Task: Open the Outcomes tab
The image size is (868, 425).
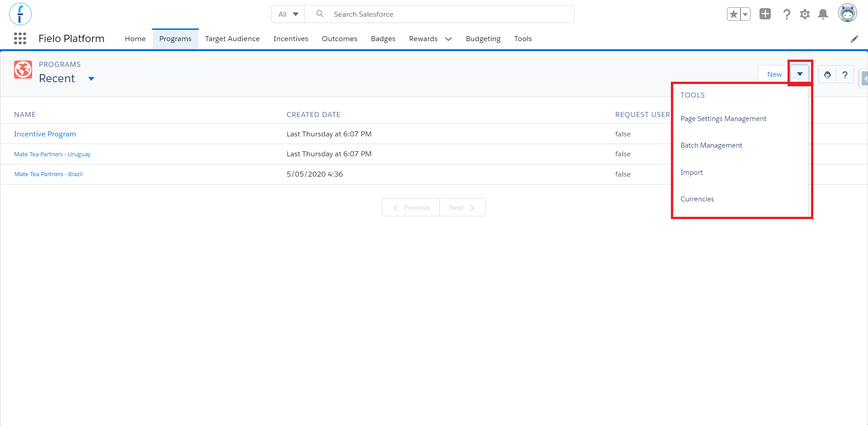Action: (340, 39)
